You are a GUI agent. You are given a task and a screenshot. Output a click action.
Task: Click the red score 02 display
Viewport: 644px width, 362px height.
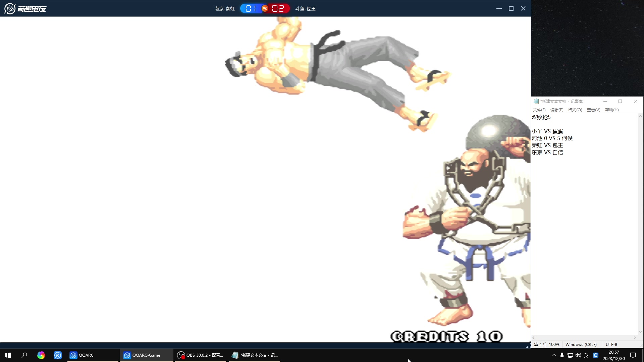[x=278, y=8]
